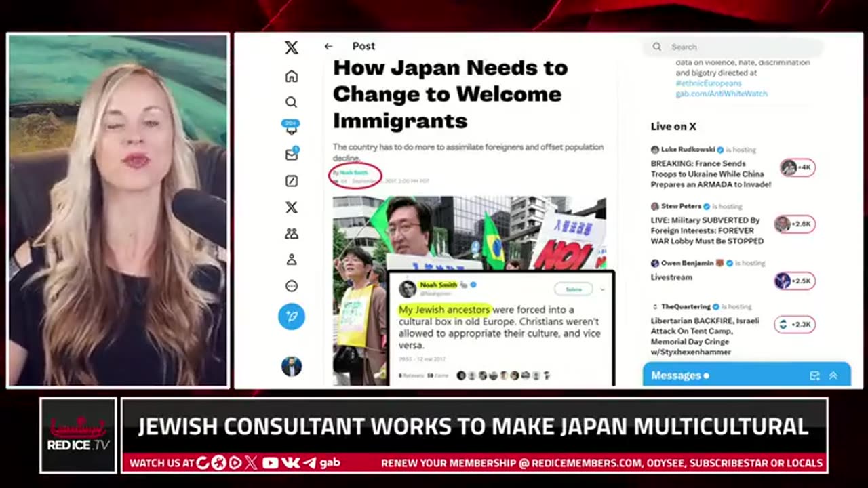Open Grok slash-box icon in sidebar
The height and width of the screenshot is (488, 868).
point(292,181)
